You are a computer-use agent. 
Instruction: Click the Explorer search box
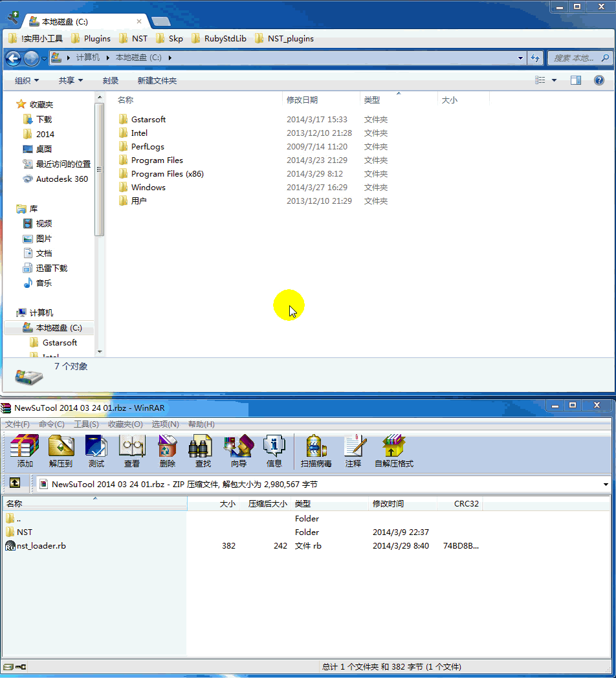[580, 58]
